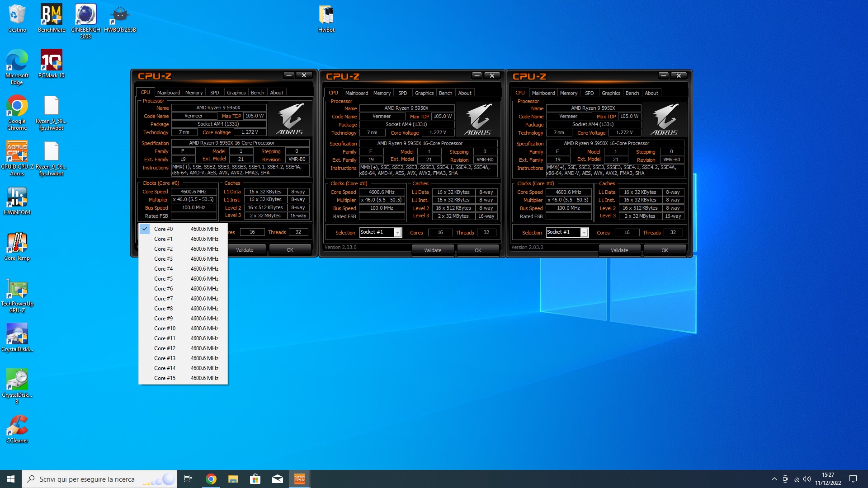Open Core Temp desktop icon
This screenshot has height=488, width=868.
click(17, 246)
